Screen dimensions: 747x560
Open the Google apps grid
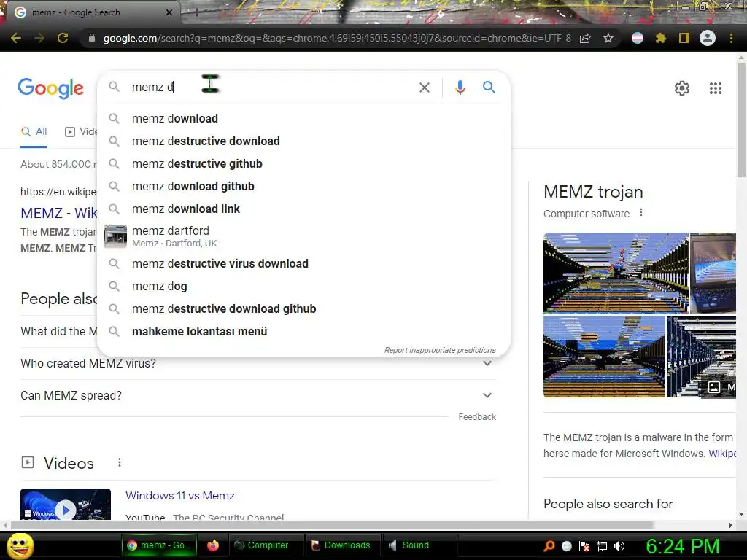pyautogui.click(x=715, y=88)
